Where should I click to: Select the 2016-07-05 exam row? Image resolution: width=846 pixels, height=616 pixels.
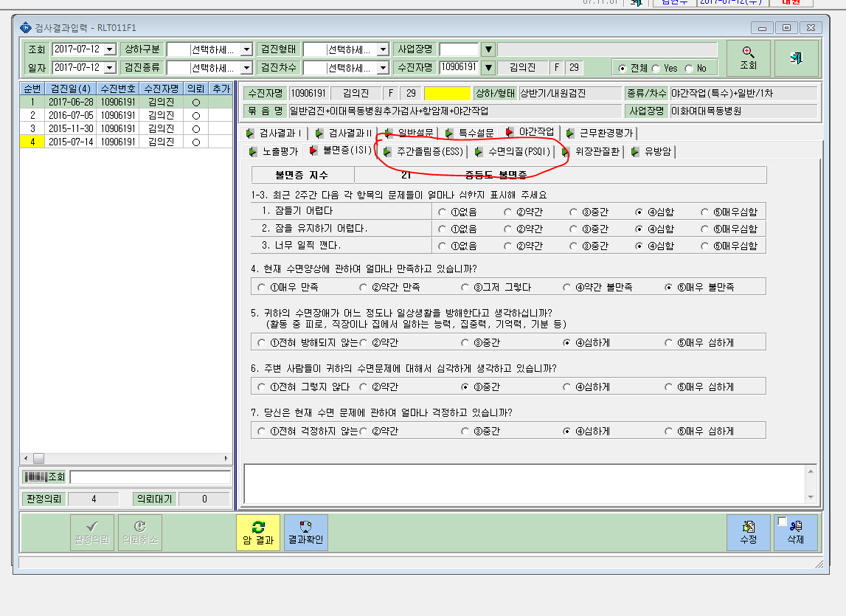click(x=126, y=115)
